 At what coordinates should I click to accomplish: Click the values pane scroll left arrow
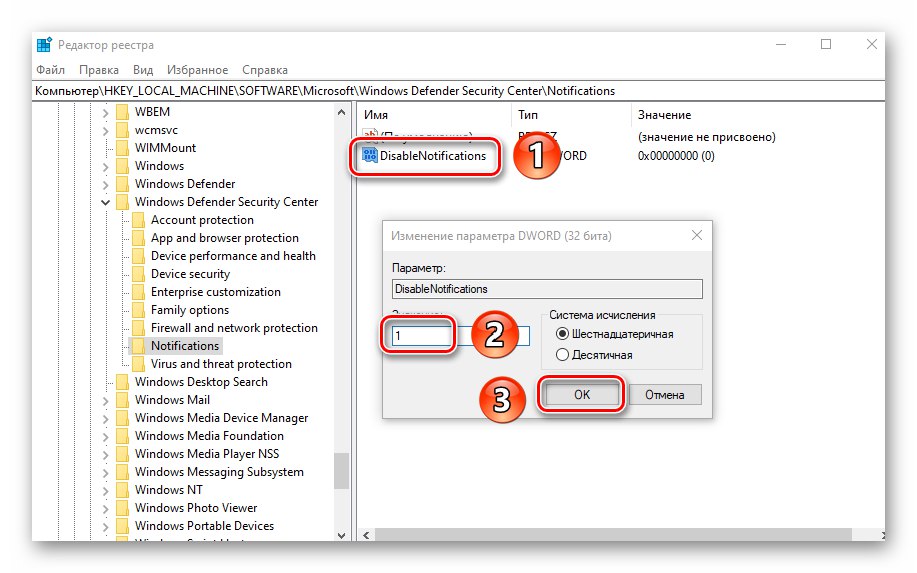click(367, 535)
